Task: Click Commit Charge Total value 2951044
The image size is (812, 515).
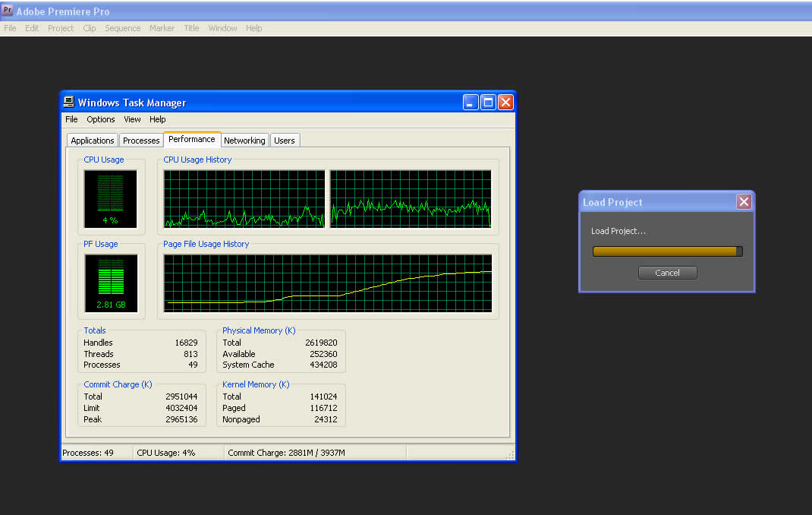Action: (x=181, y=397)
